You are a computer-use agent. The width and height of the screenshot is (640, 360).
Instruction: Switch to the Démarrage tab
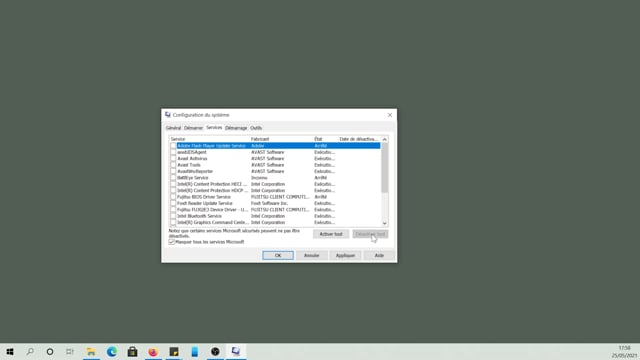pos(236,128)
